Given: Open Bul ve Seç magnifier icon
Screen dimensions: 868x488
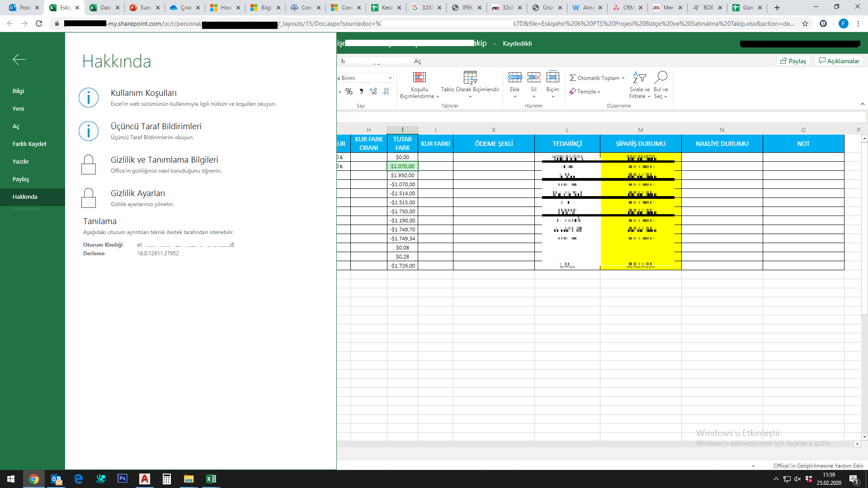Looking at the screenshot, I should (x=660, y=77).
